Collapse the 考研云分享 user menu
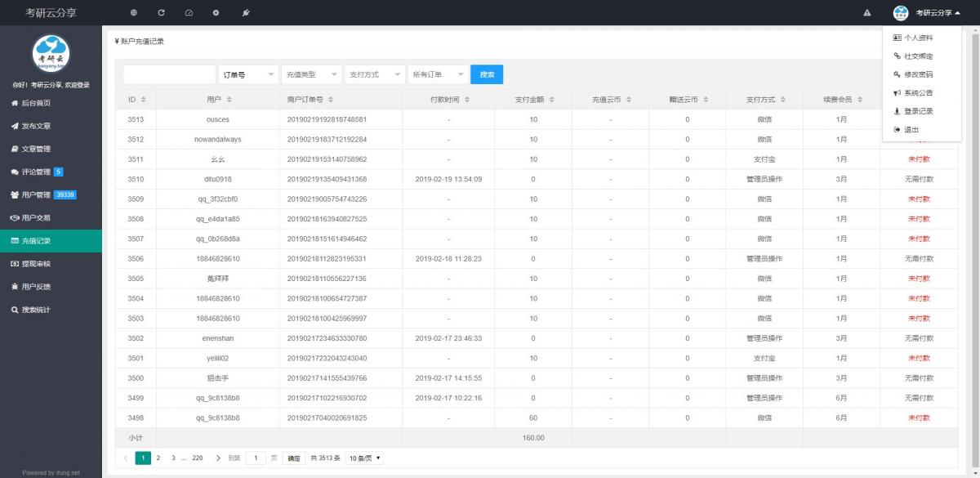 938,13
